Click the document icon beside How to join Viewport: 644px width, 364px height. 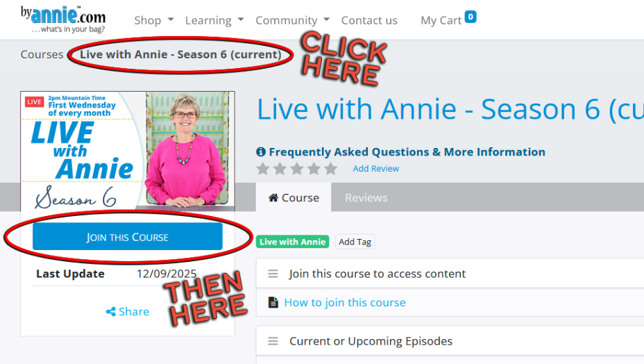273,303
